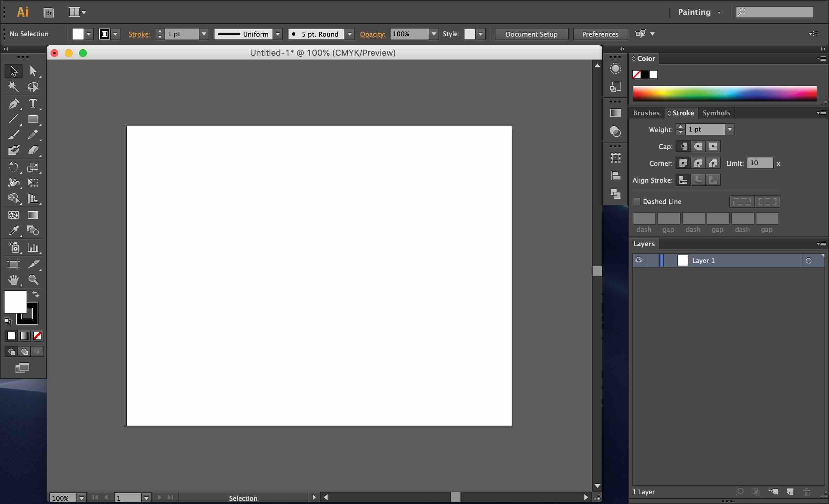Select the Type tool
829x504 pixels.
[x=33, y=103]
